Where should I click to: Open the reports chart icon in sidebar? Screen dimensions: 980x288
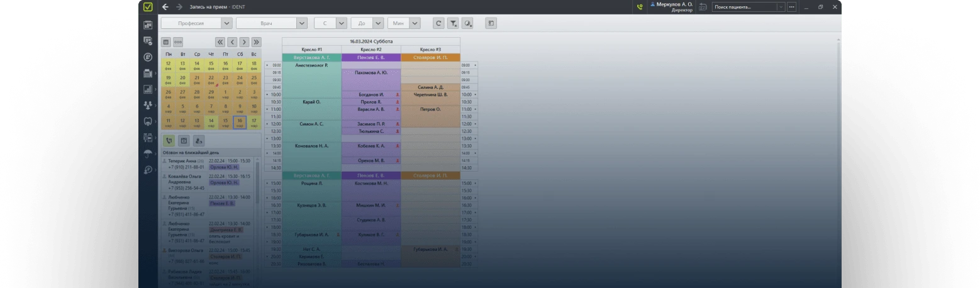coord(148,89)
